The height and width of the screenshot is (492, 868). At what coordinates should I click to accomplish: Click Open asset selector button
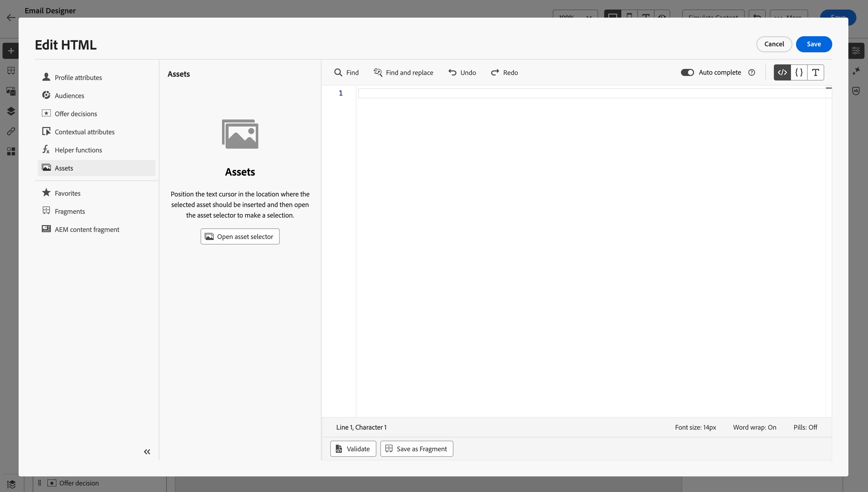(x=240, y=236)
